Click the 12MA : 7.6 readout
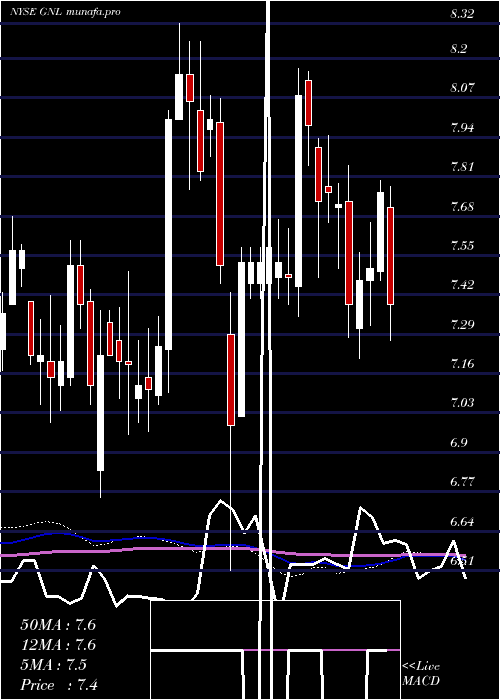Viewport: 500px width, 700px height. point(58,645)
